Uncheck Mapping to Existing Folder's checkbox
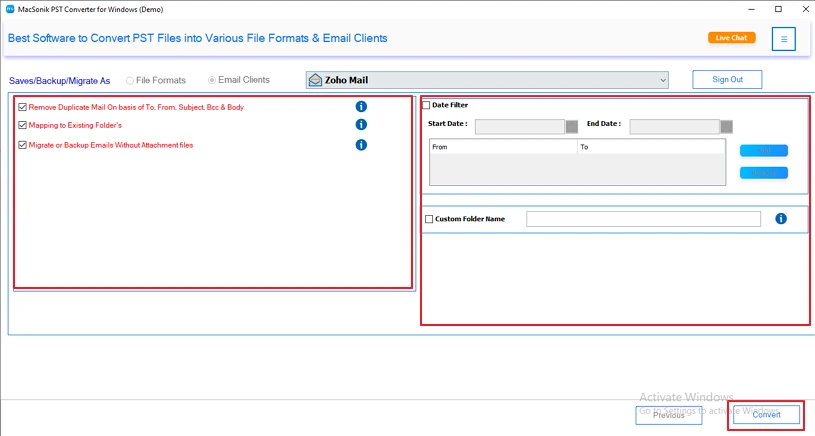The image size is (815, 436). 22,125
